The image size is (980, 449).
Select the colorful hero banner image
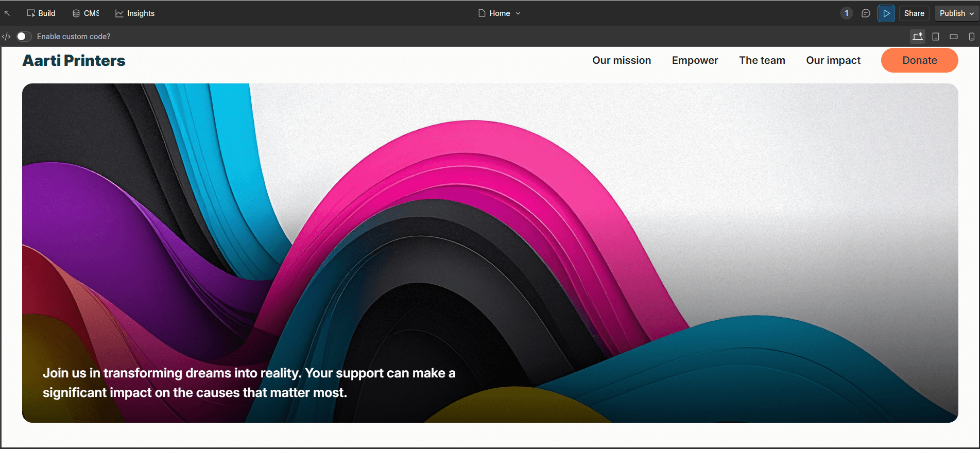(490, 232)
